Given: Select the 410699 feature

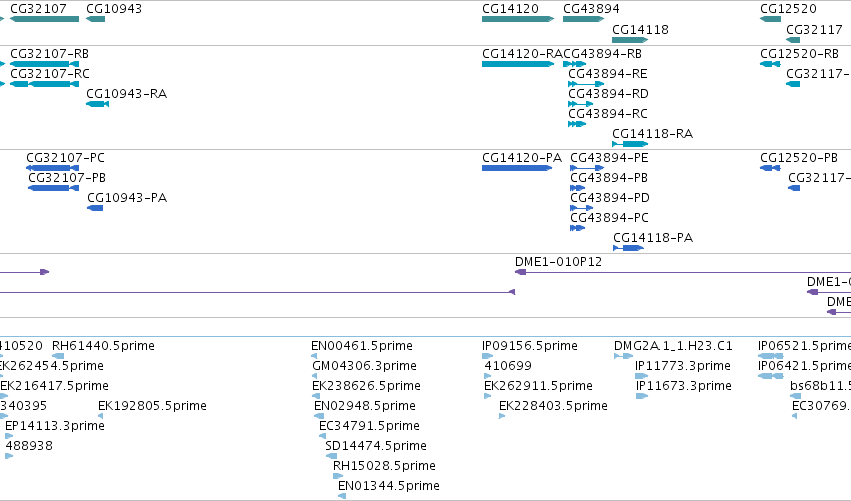Looking at the screenshot, I should 488,376.
